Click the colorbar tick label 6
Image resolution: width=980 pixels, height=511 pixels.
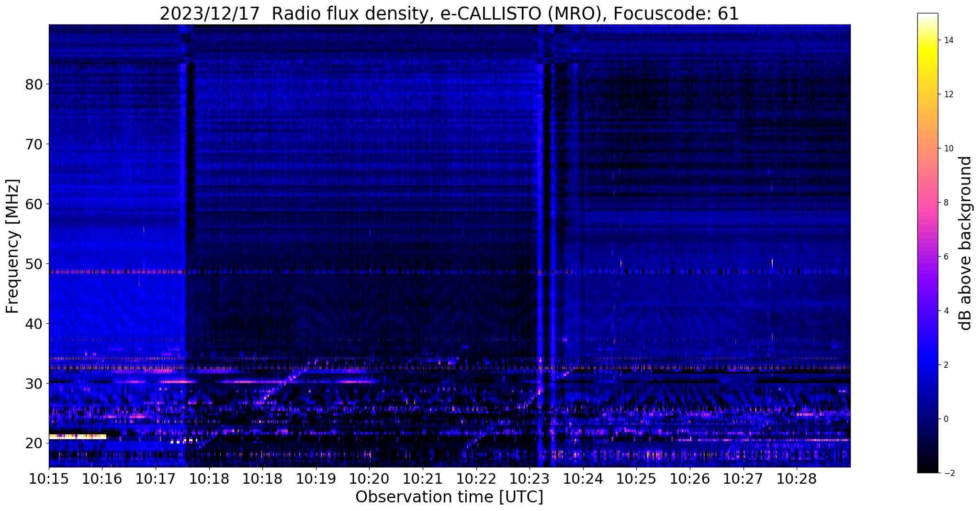946,257
